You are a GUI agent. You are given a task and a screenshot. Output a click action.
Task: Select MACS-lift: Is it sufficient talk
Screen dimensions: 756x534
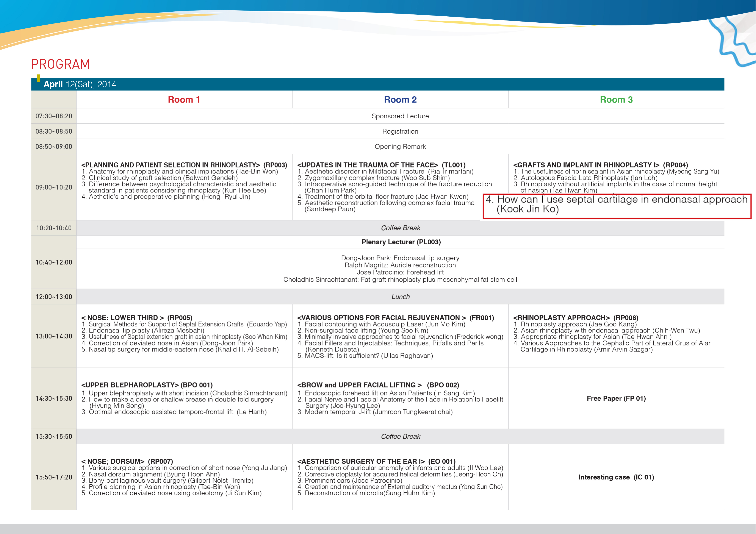tap(365, 356)
